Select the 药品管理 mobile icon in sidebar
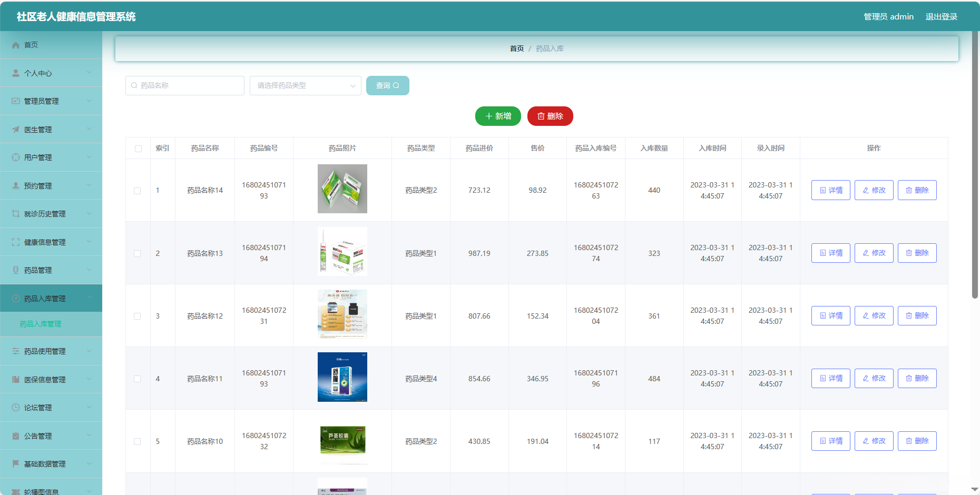This screenshot has width=980, height=495. pos(15,270)
